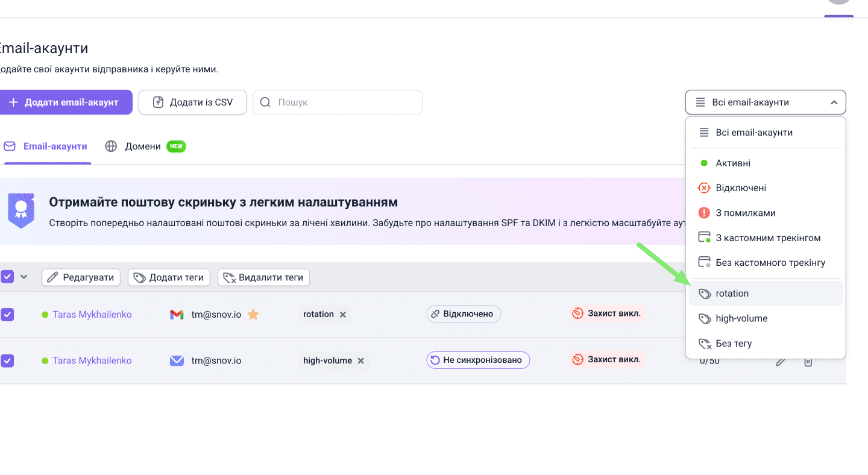Screen dimensions: 868x475
Task: Remove the rotation tag with its X icon
Action: (x=342, y=314)
